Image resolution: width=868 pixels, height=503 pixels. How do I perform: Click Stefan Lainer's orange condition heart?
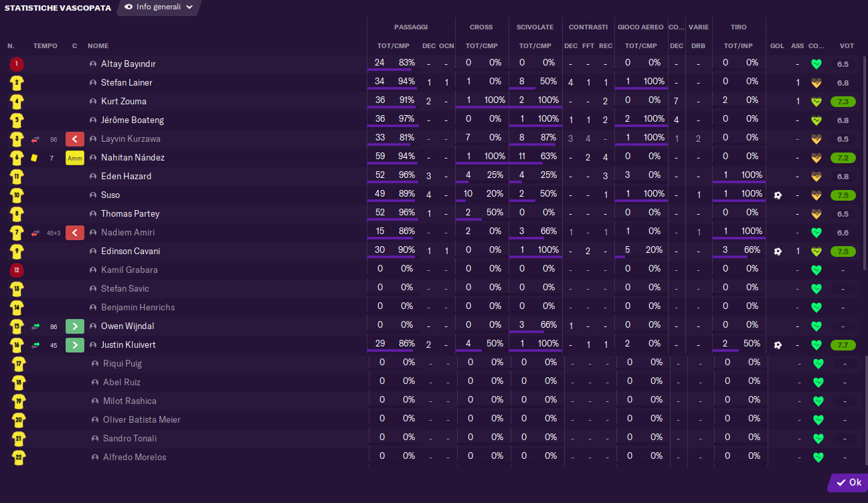pyautogui.click(x=816, y=83)
